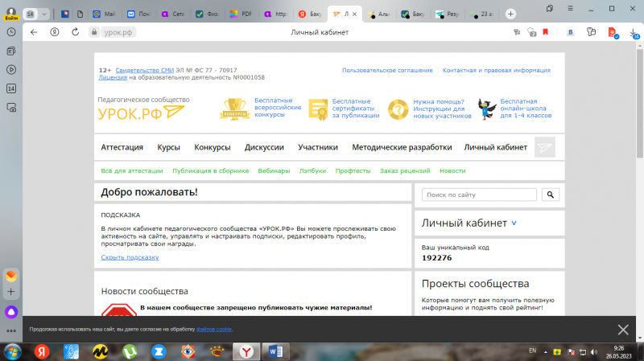Open Свидетельство СМИ link

tap(145, 70)
